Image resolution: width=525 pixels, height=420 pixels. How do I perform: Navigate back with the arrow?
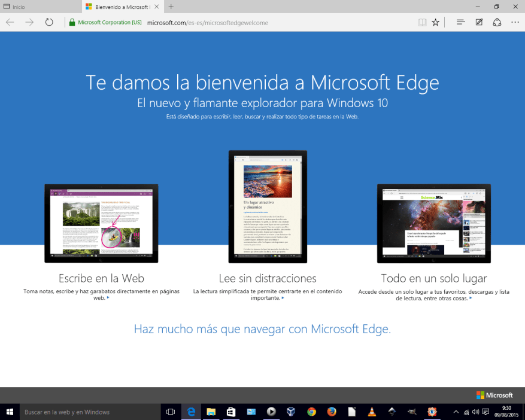click(10, 22)
